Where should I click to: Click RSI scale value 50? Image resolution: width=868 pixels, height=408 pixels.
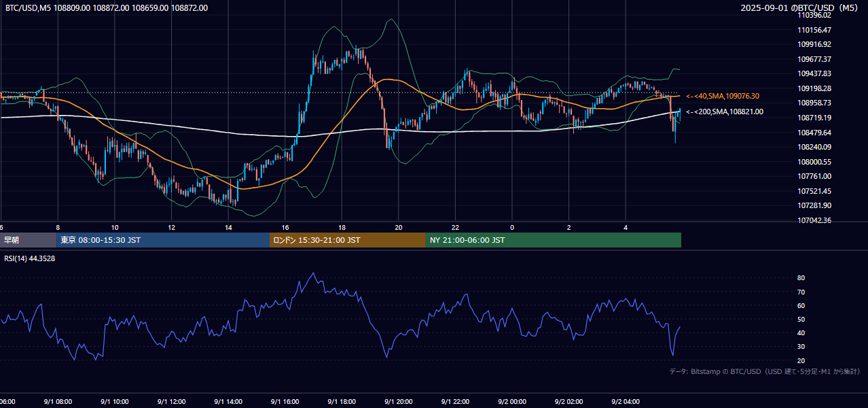click(x=801, y=319)
